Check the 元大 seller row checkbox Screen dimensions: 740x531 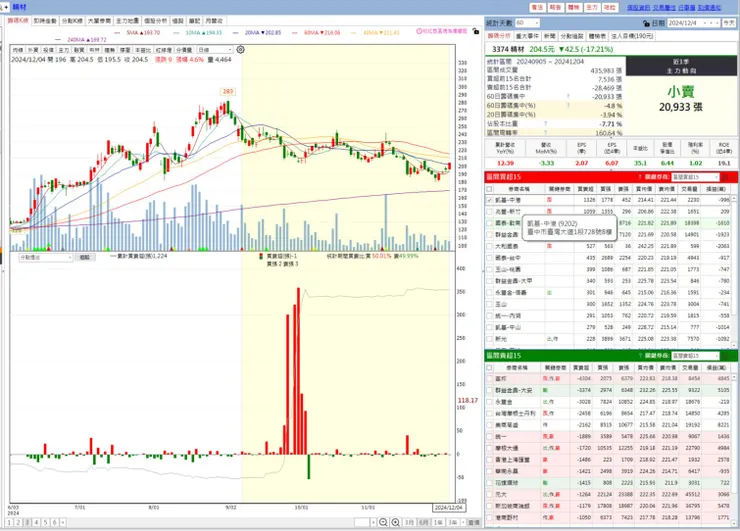coord(489,494)
